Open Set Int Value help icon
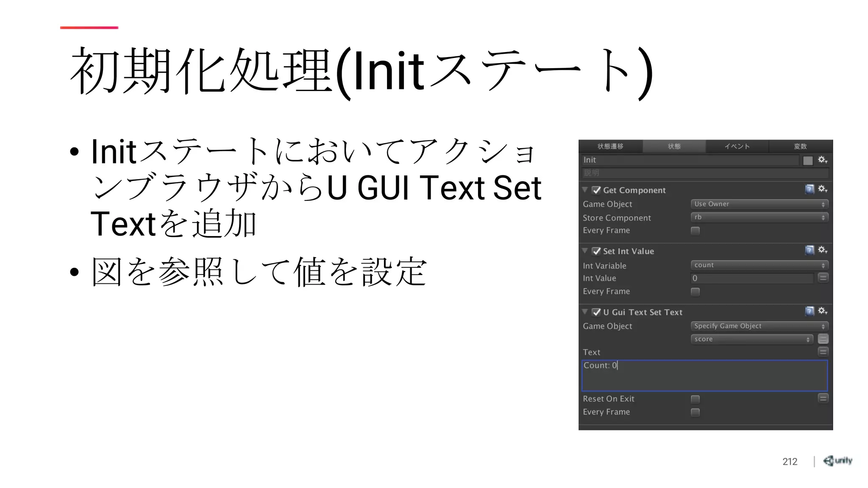The height and width of the screenshot is (488, 868). pos(810,250)
